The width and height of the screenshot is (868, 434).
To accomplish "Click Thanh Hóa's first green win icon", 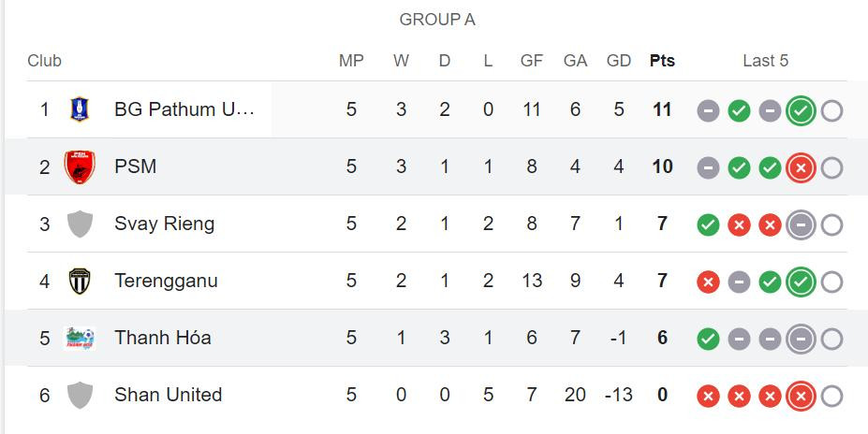I will (709, 339).
